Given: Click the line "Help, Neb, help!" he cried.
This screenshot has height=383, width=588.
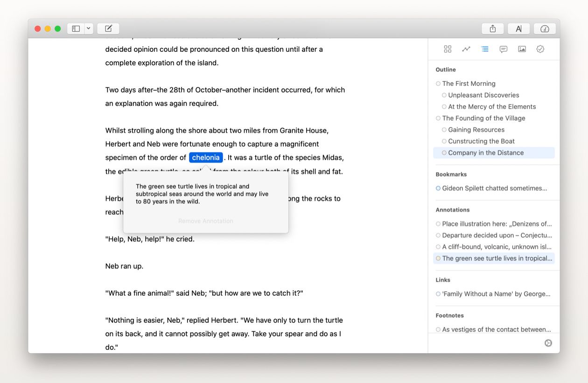Looking at the screenshot, I should (x=150, y=239).
